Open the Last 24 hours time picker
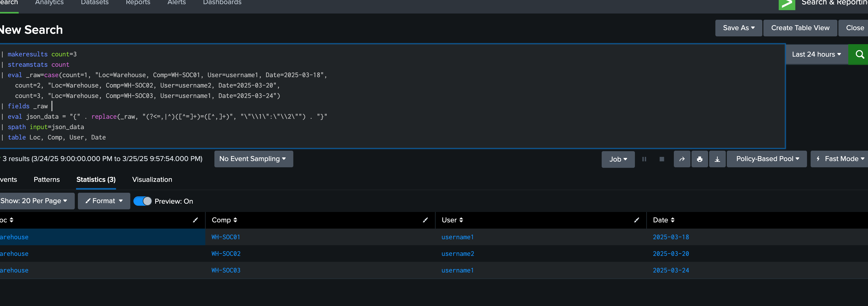868x306 pixels. click(x=816, y=54)
